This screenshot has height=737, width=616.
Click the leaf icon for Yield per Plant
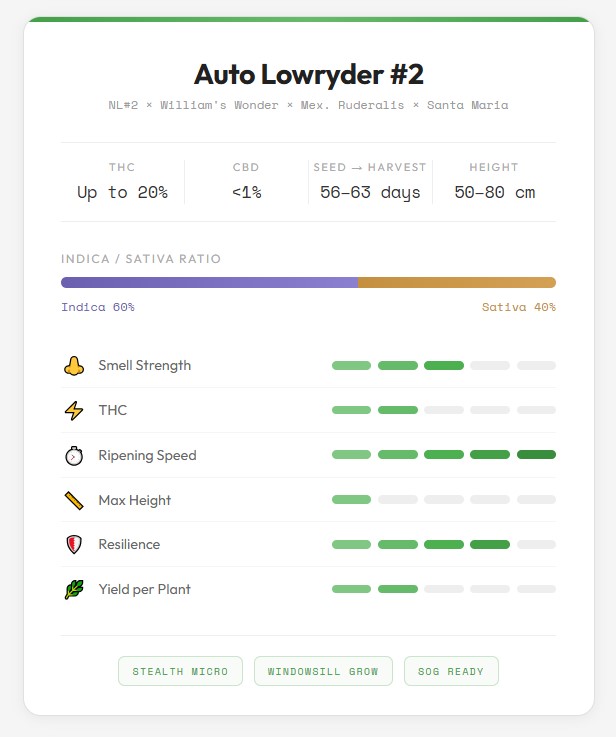click(74, 590)
